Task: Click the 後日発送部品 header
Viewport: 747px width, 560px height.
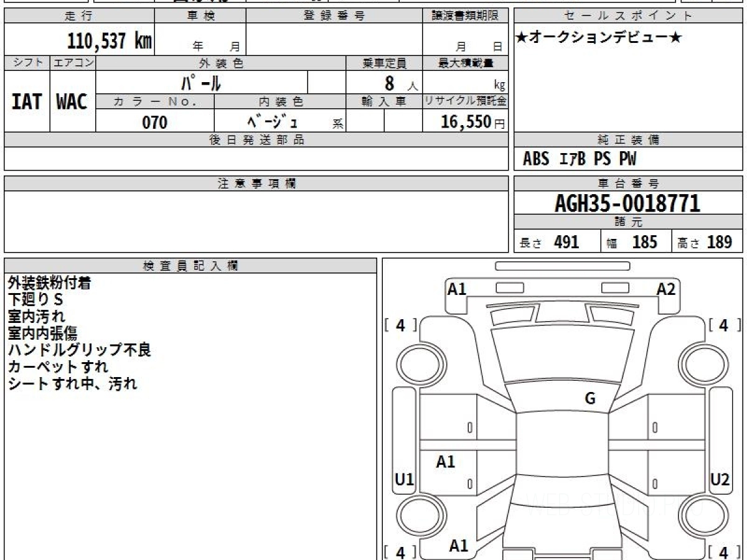Action: (256, 140)
